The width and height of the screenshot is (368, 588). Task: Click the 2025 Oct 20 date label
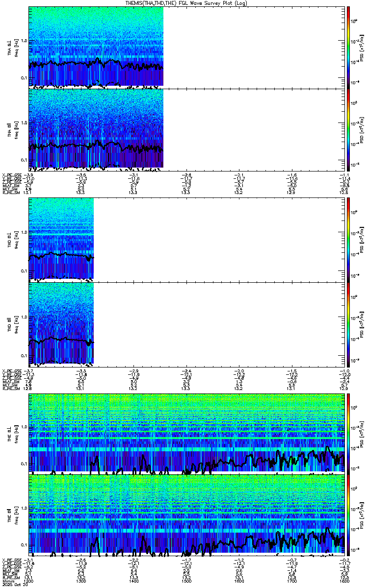coord(15,584)
